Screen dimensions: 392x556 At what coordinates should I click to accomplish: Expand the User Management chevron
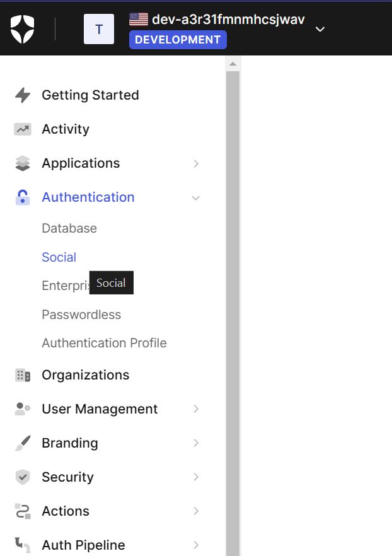point(196,409)
